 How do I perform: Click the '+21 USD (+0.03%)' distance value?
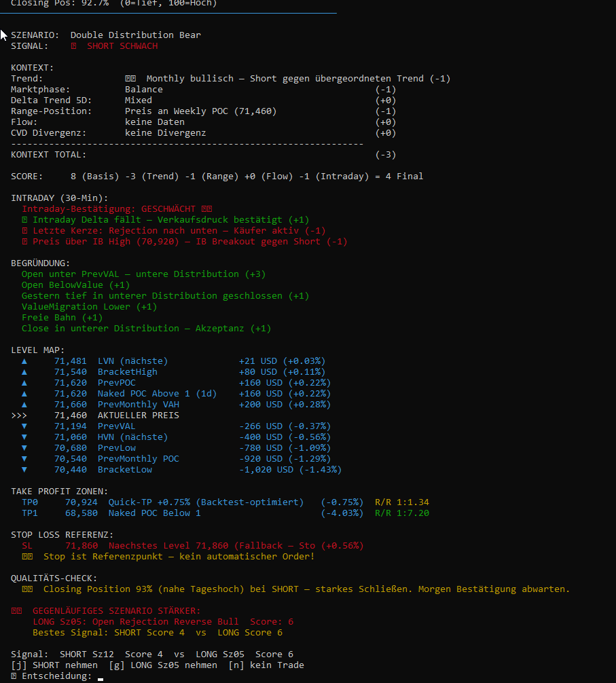283,361
